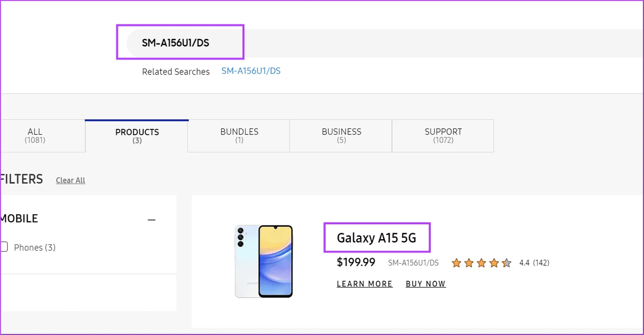Open the Galaxy A15 5G product title

(x=376, y=238)
